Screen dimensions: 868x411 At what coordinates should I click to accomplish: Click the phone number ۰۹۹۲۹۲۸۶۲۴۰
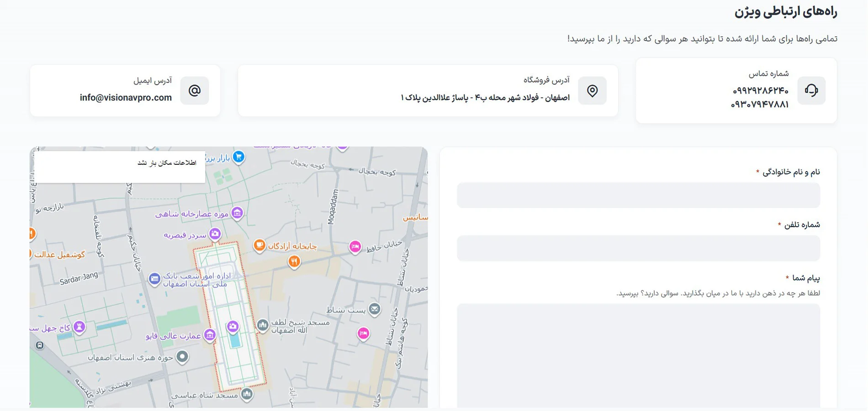click(761, 90)
